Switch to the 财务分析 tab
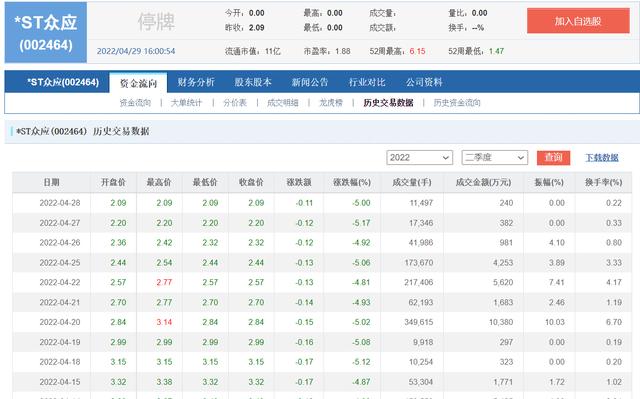This screenshot has width=640, height=399. click(196, 82)
